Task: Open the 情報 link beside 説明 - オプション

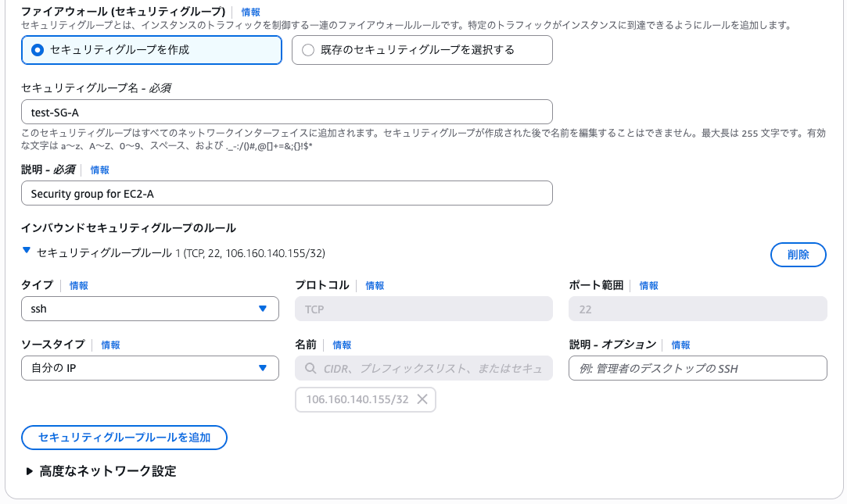Action: (680, 345)
